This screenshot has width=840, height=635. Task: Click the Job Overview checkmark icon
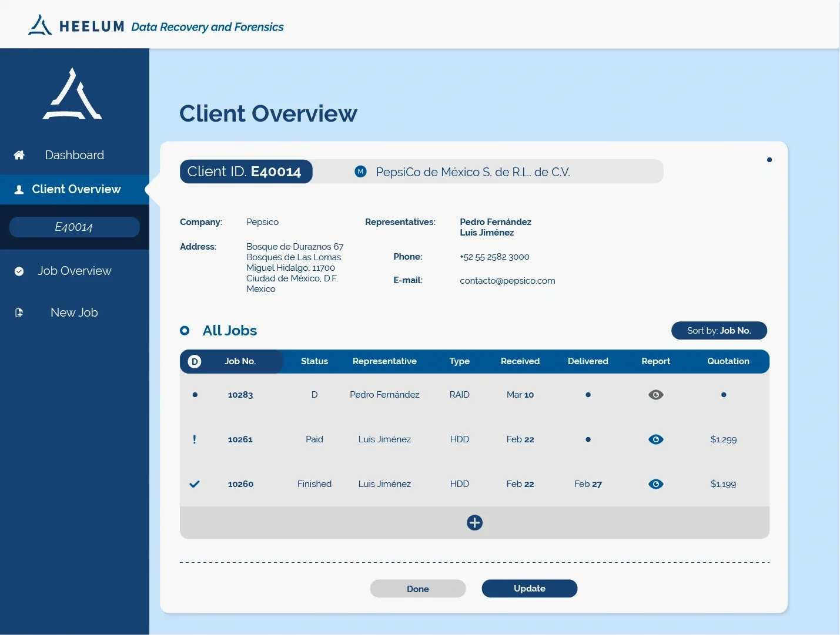click(19, 271)
